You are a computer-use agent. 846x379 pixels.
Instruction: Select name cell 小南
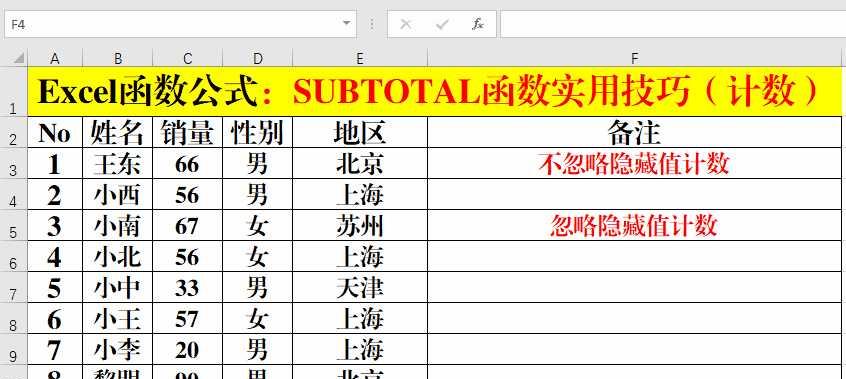pos(118,226)
